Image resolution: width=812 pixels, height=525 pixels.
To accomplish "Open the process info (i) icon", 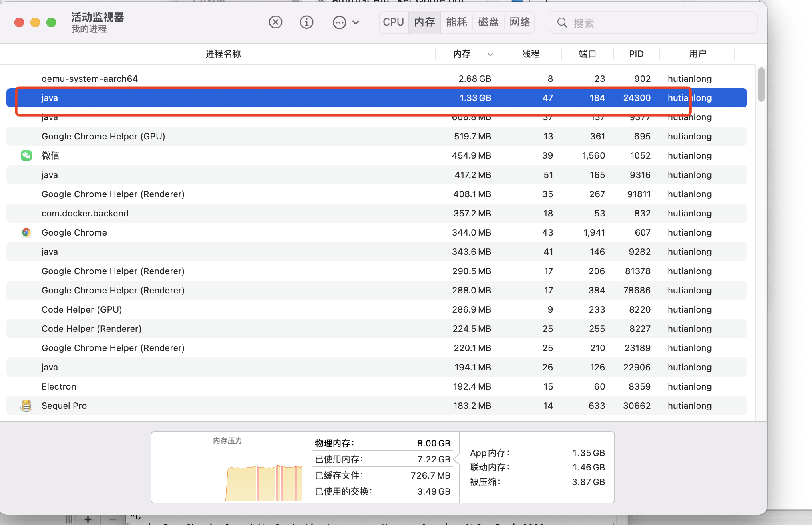I will pos(306,22).
